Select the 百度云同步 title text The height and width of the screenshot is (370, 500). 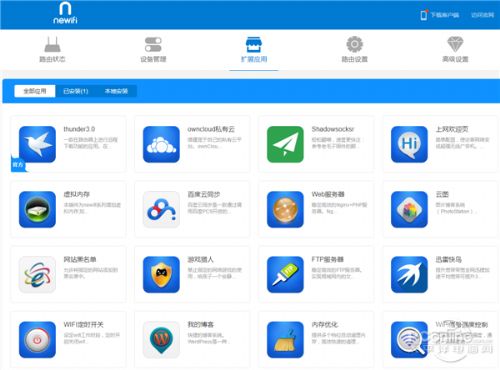[x=204, y=194]
